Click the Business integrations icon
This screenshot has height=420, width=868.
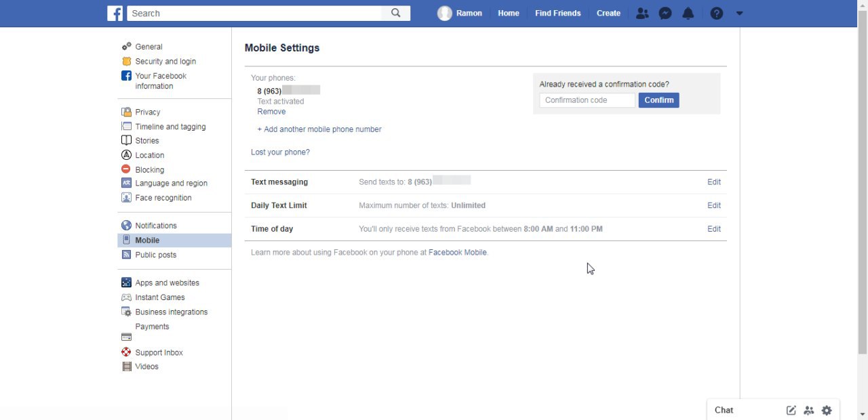click(126, 312)
